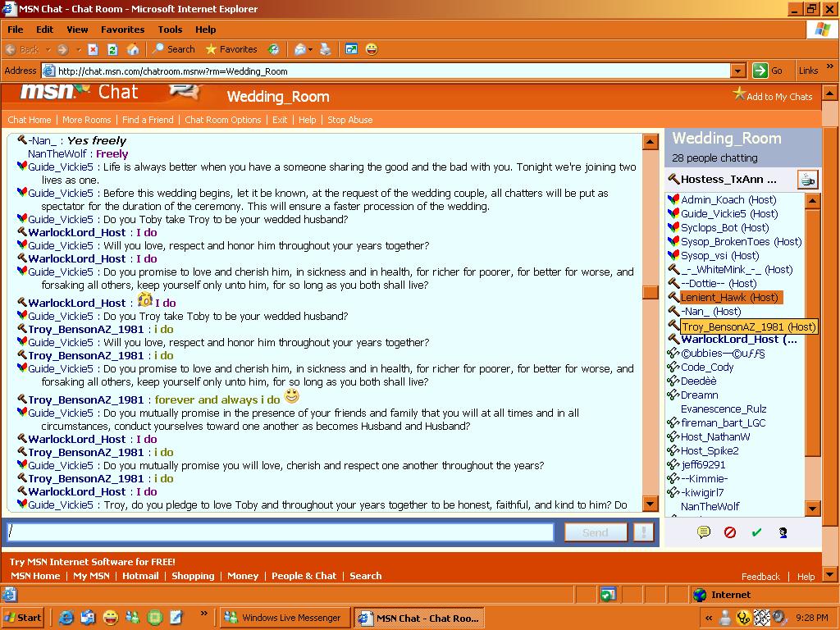Screen dimensions: 840x630
Task: Click the green checkmark icon below member list
Action: [756, 532]
